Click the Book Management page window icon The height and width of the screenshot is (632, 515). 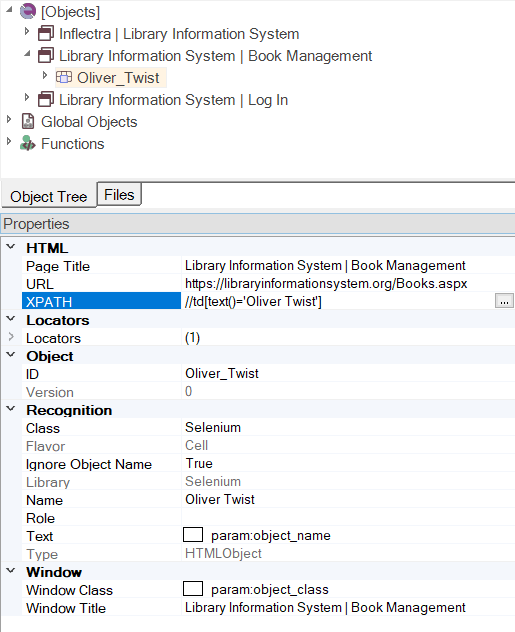point(46,56)
